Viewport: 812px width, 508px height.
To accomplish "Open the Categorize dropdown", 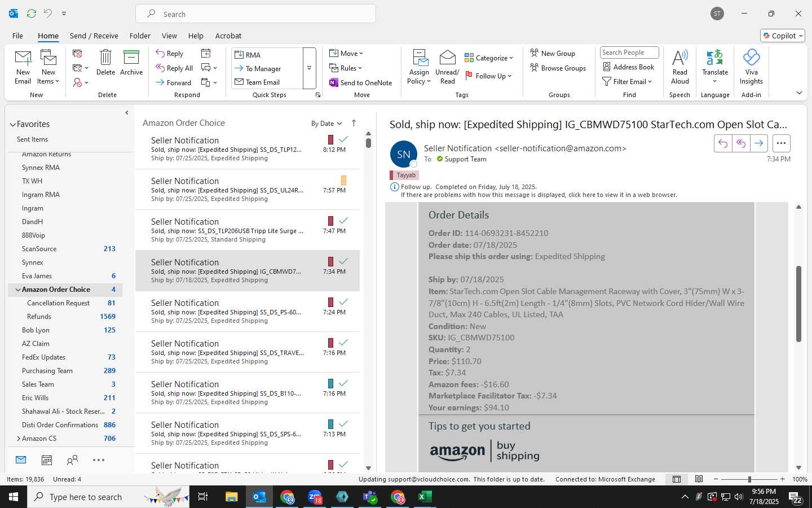I will (x=489, y=58).
